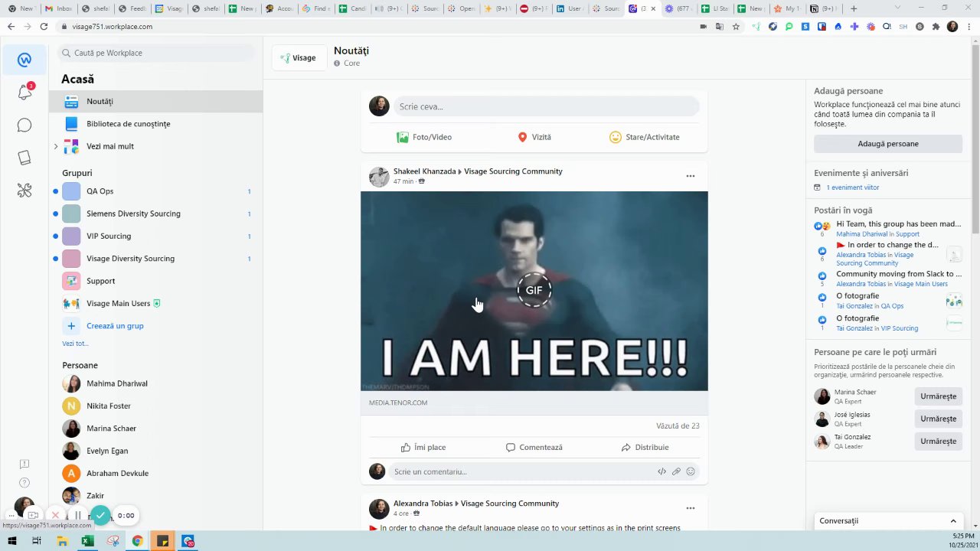Open the notes icon in left rail
The height and width of the screenshot is (551, 980).
click(x=24, y=158)
